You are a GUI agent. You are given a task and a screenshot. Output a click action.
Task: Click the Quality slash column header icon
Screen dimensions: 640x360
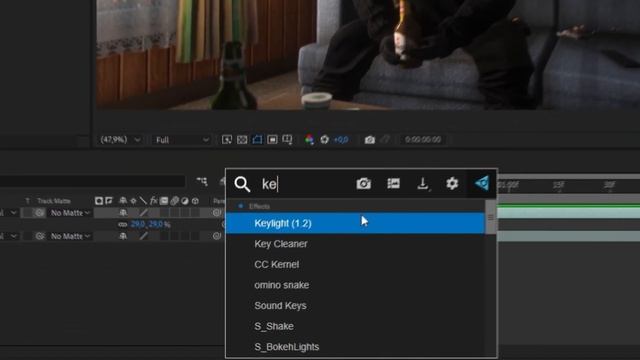point(143,200)
